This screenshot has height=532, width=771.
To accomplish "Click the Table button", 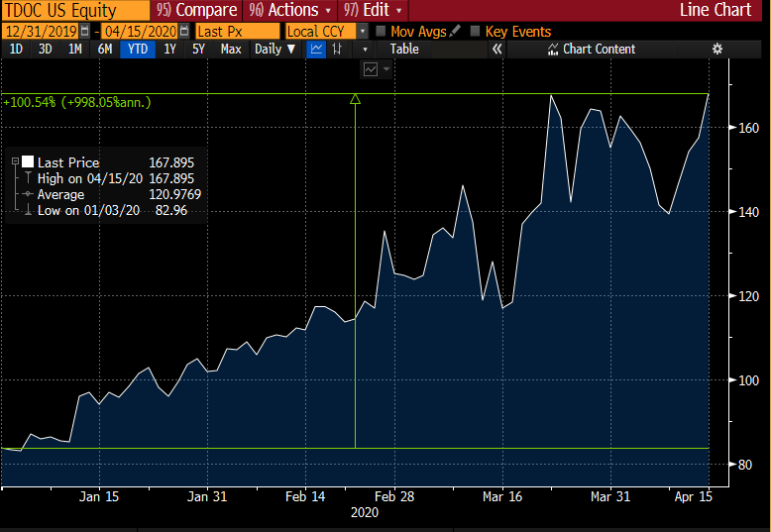I will (404, 49).
